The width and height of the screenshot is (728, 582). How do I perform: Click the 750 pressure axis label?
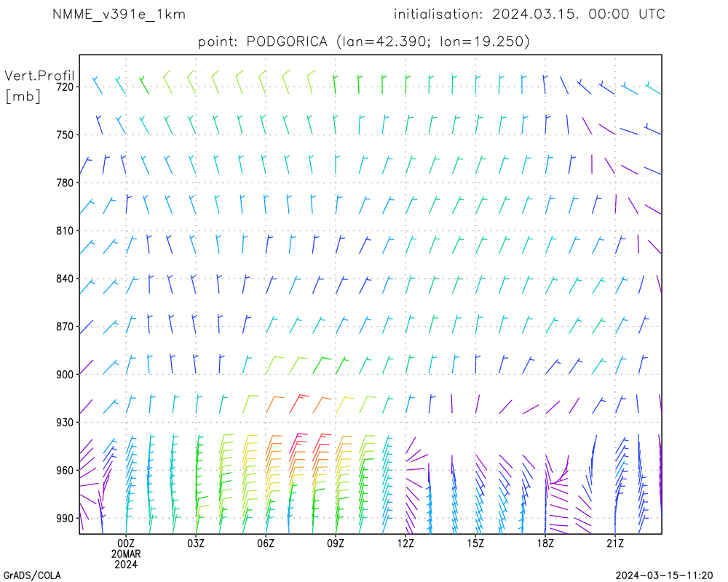66,135
